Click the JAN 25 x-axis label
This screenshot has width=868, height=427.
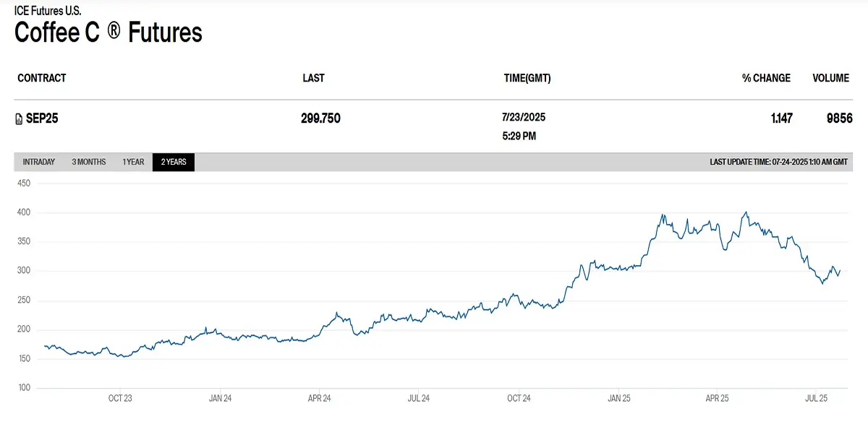click(x=620, y=398)
